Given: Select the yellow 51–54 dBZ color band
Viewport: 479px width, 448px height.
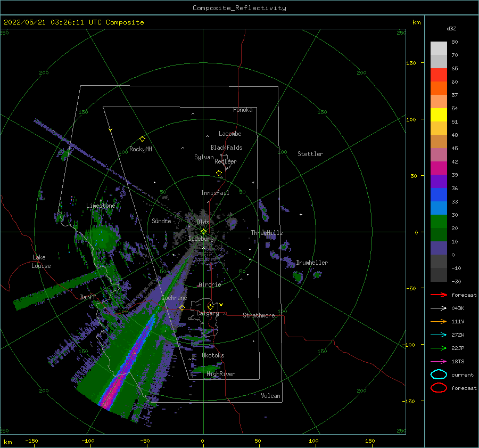Looking at the screenshot, I should click(439, 115).
